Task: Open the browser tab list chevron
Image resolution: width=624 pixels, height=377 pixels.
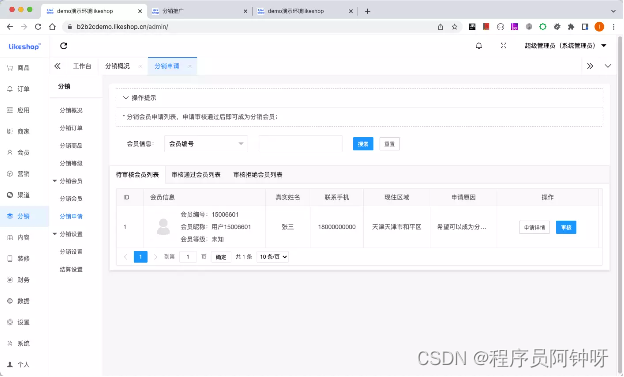Action: (x=613, y=11)
